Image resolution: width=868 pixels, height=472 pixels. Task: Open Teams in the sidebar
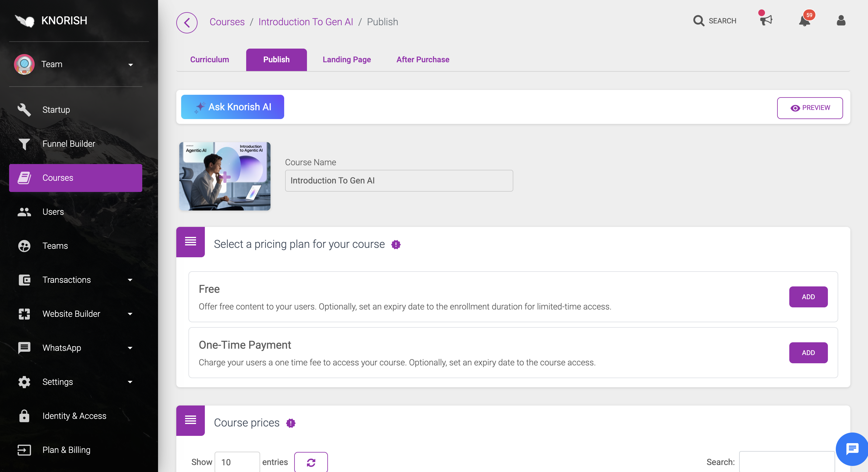tap(75, 246)
